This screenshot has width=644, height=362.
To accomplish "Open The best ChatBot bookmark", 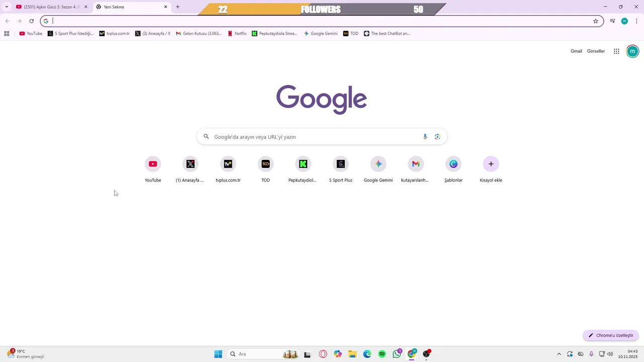I will click(x=387, y=34).
